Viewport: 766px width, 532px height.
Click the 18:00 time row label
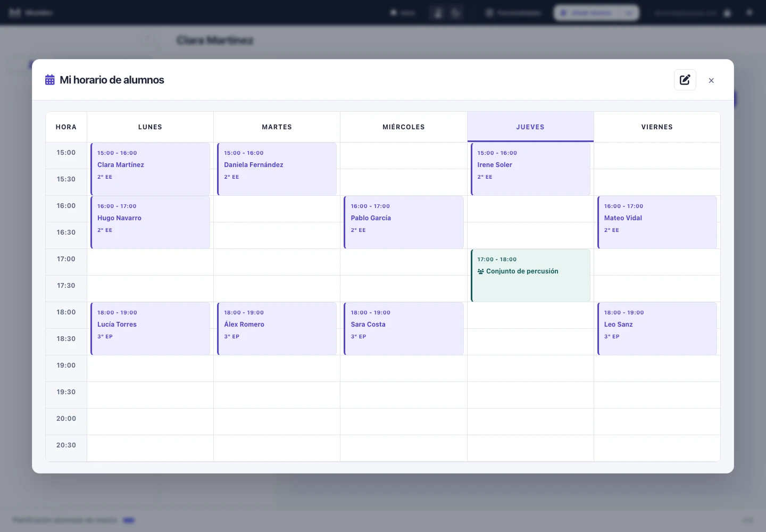pyautogui.click(x=66, y=312)
